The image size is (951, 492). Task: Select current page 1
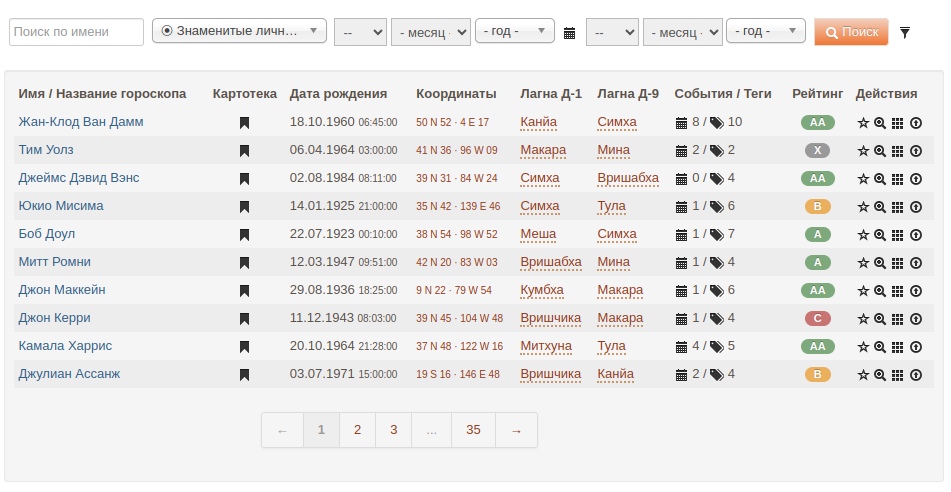[x=321, y=430]
